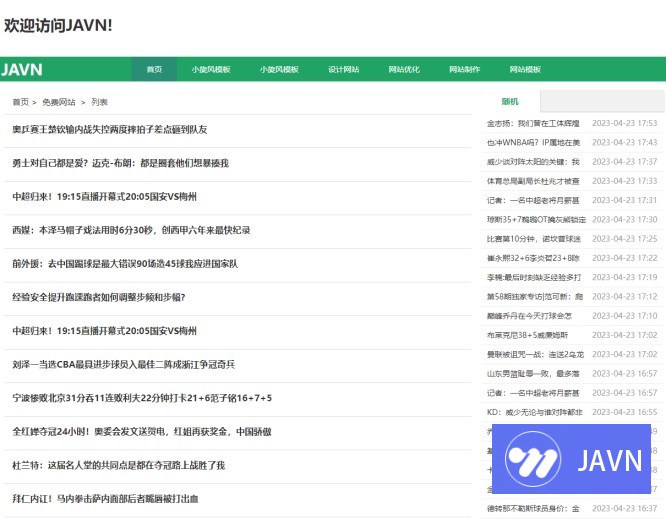Click the timestamp 2023-04-23 17:33
Viewport: 666px width, 519px height.
coord(624,181)
